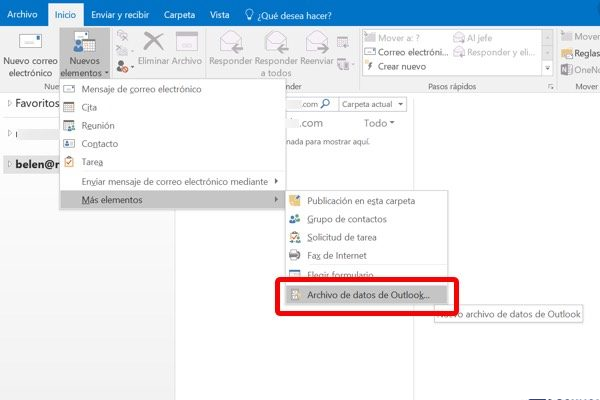The height and width of the screenshot is (400, 600).
Task: Click the Reenviar envelope icon
Action: click(x=317, y=42)
